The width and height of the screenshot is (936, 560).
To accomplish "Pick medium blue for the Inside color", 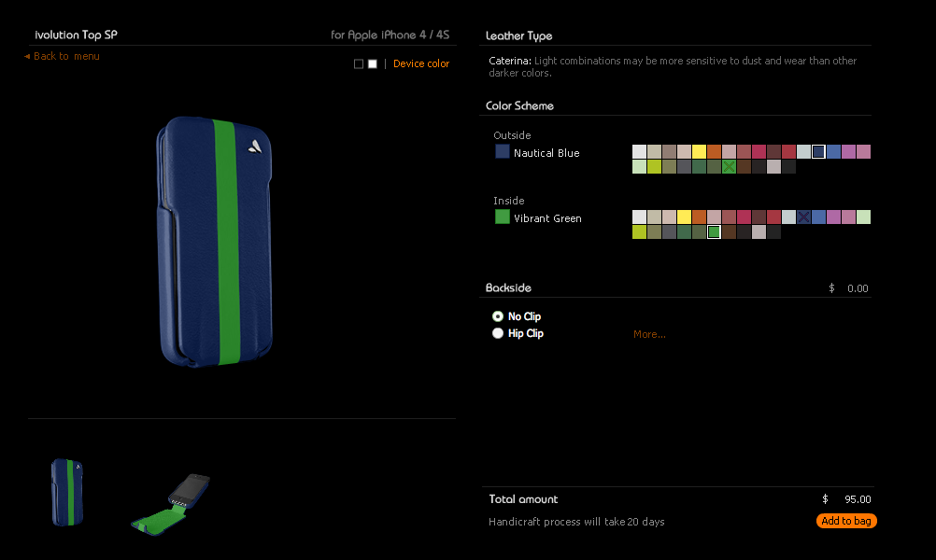I will (x=818, y=217).
